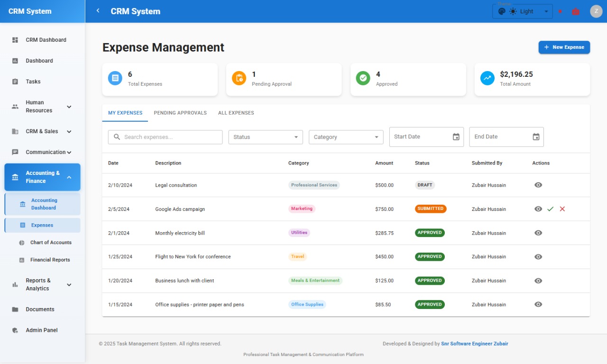This screenshot has width=607, height=364.
Task: Open the Snr Software Engineer Zubair link
Action: tap(475, 344)
